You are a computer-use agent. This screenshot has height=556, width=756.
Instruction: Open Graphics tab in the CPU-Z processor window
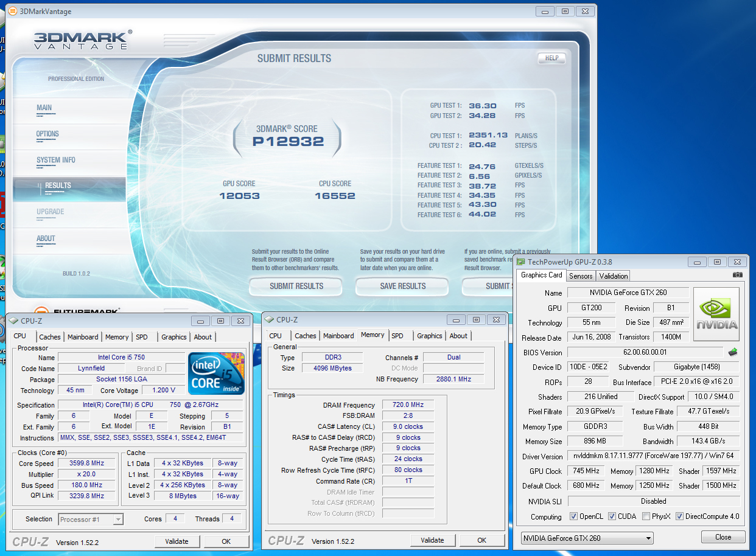(174, 337)
